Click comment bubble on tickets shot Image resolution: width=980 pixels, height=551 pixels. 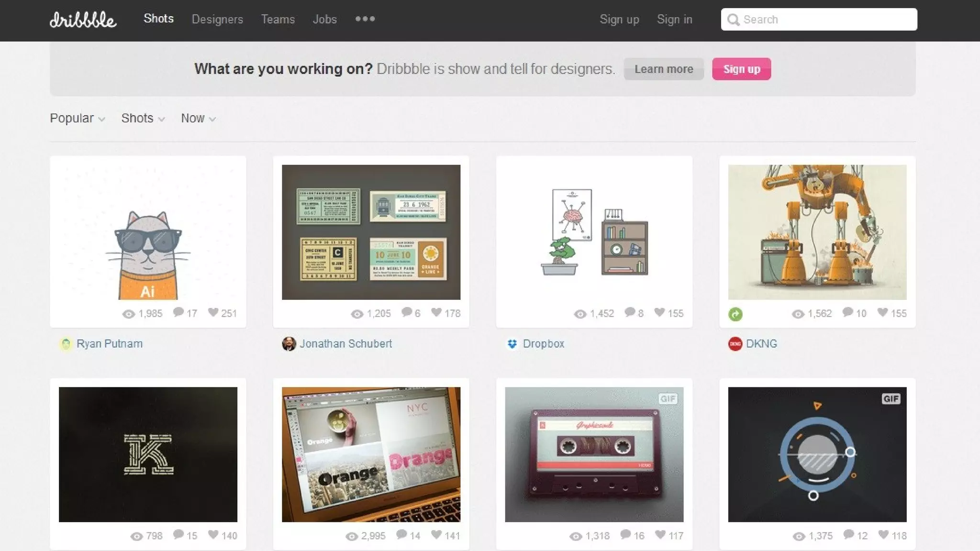point(406,312)
